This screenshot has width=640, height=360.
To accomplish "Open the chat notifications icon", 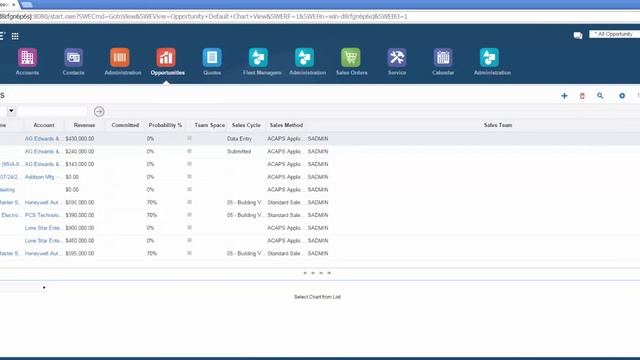I will [x=578, y=36].
